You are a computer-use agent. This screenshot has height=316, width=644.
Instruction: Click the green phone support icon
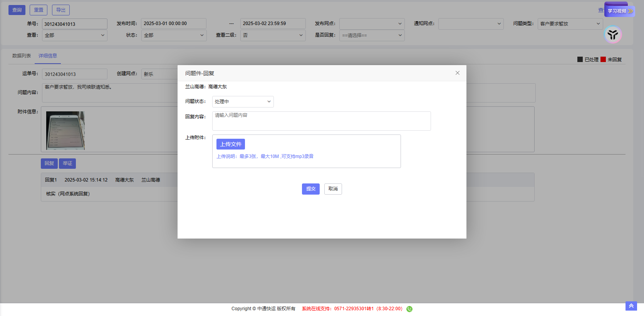tap(409, 309)
